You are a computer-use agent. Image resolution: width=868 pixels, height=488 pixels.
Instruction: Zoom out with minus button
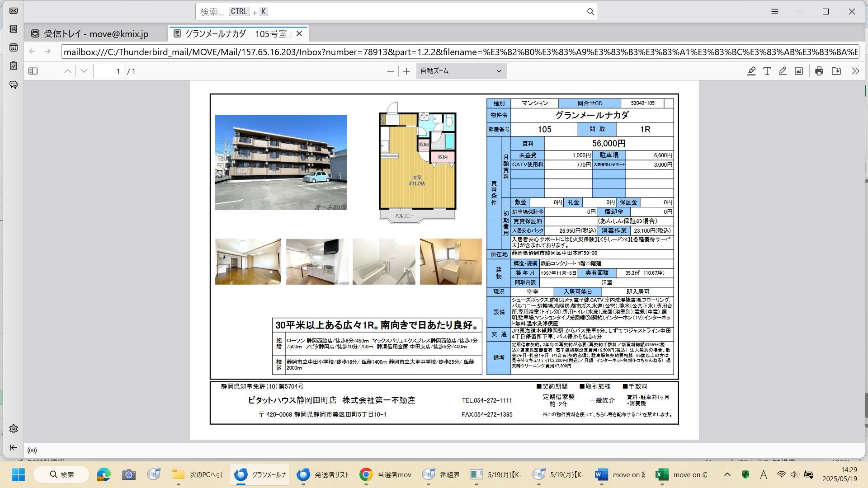coord(391,71)
